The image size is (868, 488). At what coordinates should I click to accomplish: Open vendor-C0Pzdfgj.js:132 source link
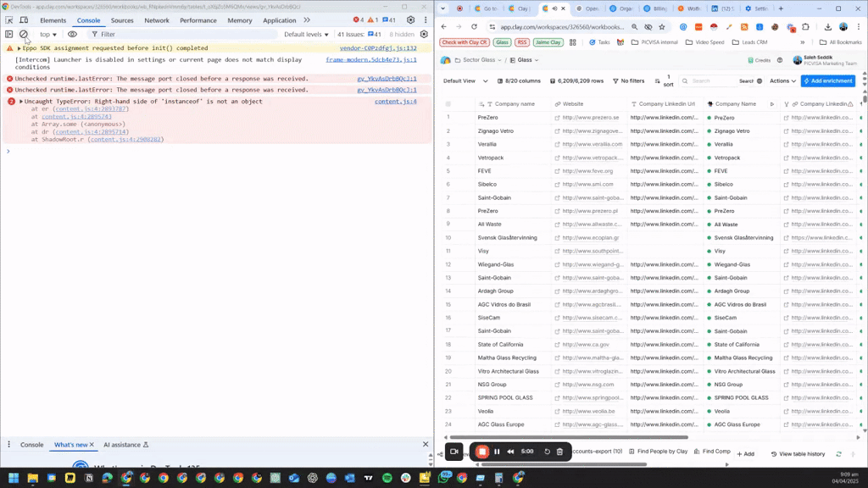[378, 48]
